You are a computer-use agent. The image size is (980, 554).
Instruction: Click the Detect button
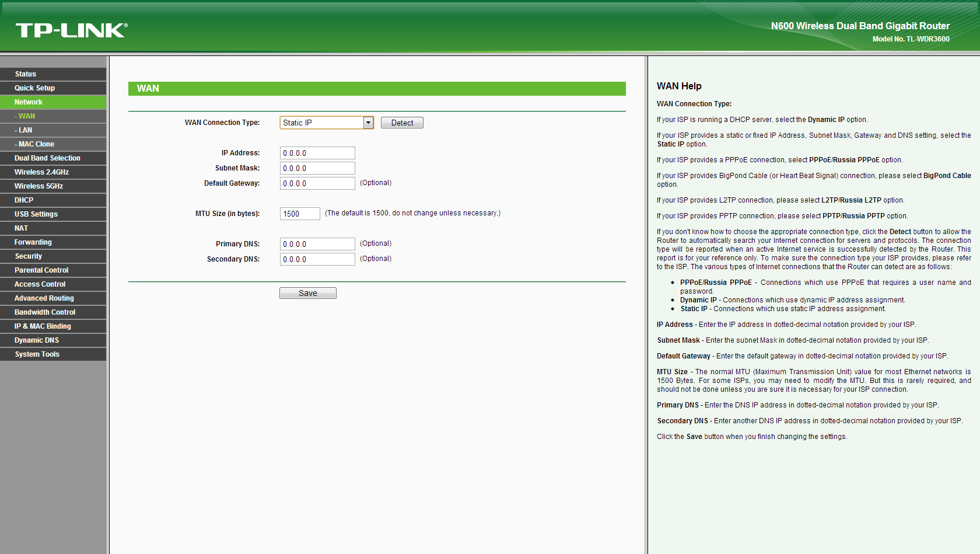click(x=402, y=123)
